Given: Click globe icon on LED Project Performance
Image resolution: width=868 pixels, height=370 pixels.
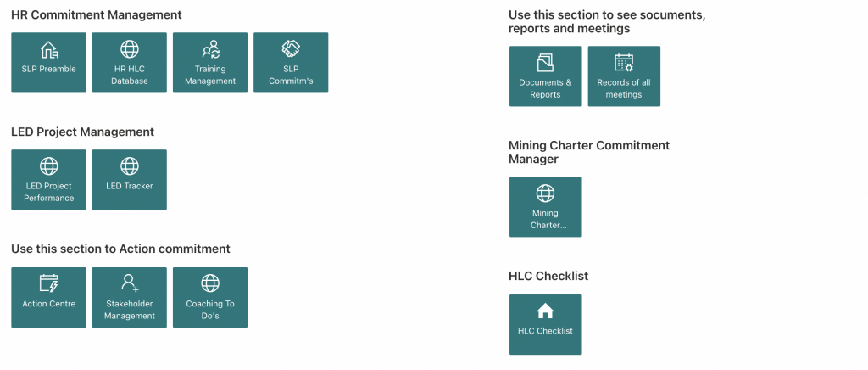Looking at the screenshot, I should 48,166.
